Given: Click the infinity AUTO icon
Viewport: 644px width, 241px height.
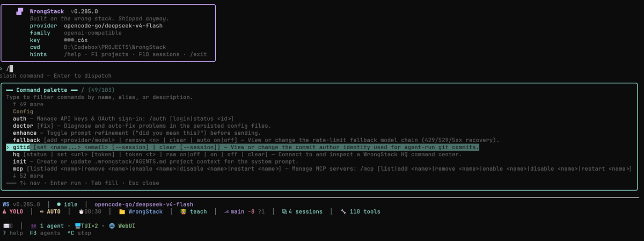Looking at the screenshot, I should 42,211.
